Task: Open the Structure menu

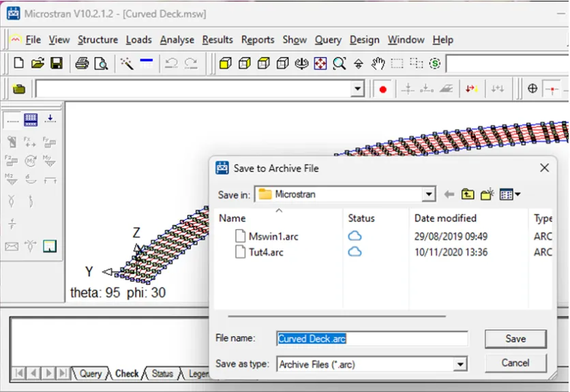Action: tap(97, 40)
